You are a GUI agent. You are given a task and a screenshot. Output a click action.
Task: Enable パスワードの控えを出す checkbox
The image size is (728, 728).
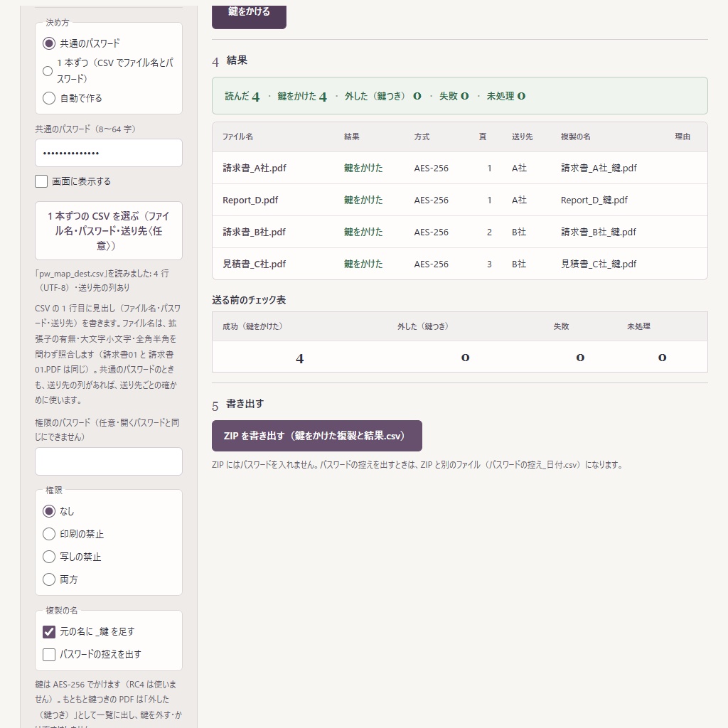tap(49, 654)
